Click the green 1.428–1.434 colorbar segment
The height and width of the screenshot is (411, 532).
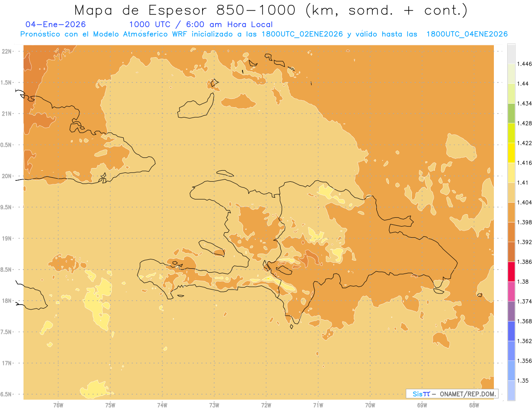pyautogui.click(x=511, y=113)
